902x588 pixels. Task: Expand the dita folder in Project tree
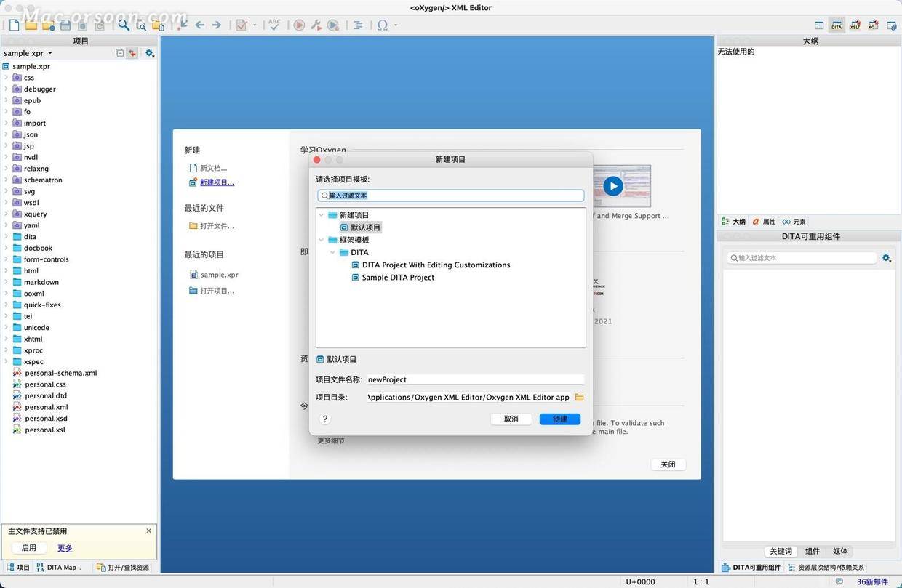(6, 236)
